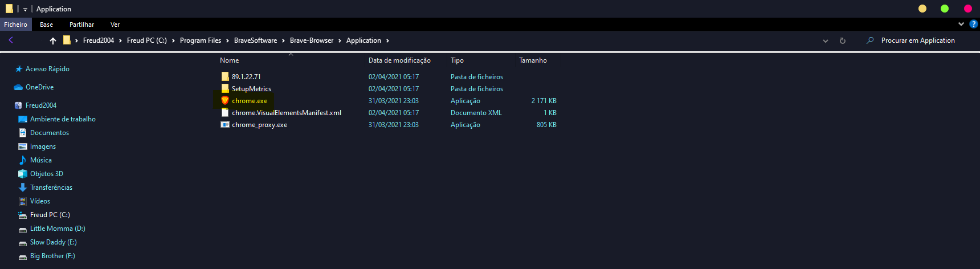
Task: Click the Objetos 3D cube icon
Action: [23, 174]
